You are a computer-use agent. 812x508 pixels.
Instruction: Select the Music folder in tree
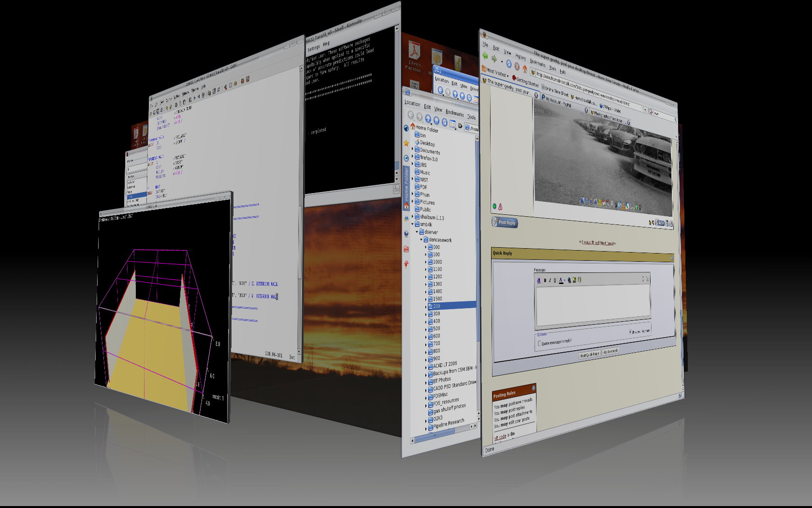422,172
